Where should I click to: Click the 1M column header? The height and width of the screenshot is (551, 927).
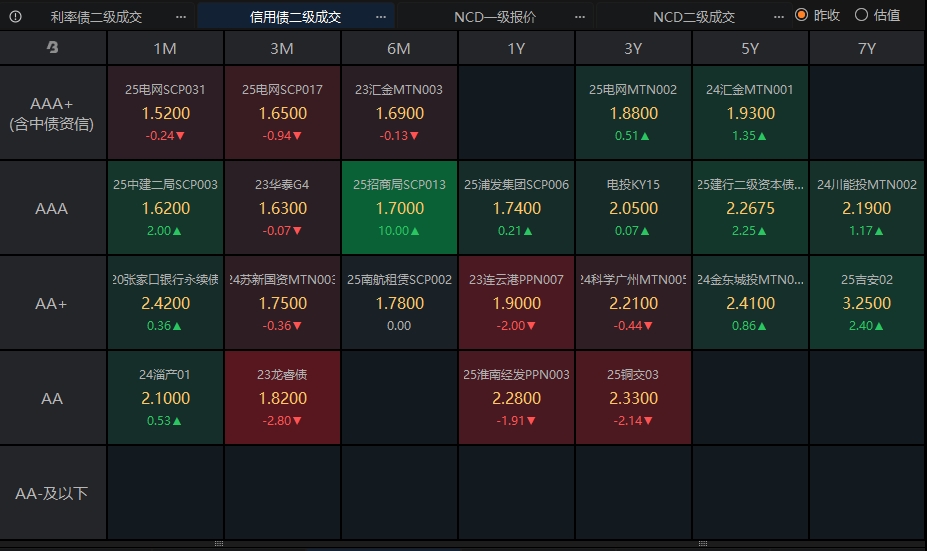point(165,48)
